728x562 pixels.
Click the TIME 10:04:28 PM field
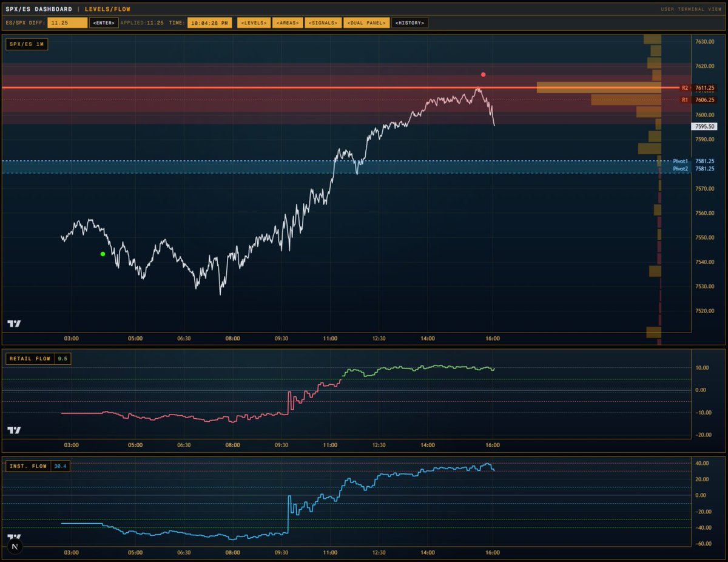(210, 22)
